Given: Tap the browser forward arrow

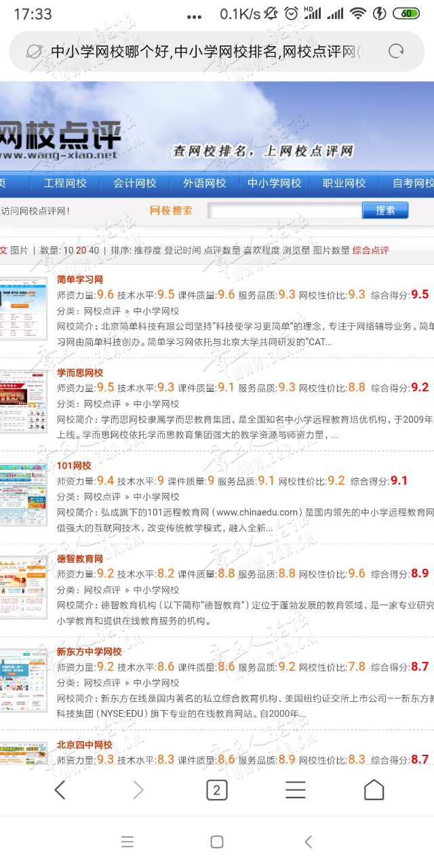Looking at the screenshot, I should click(x=138, y=789).
